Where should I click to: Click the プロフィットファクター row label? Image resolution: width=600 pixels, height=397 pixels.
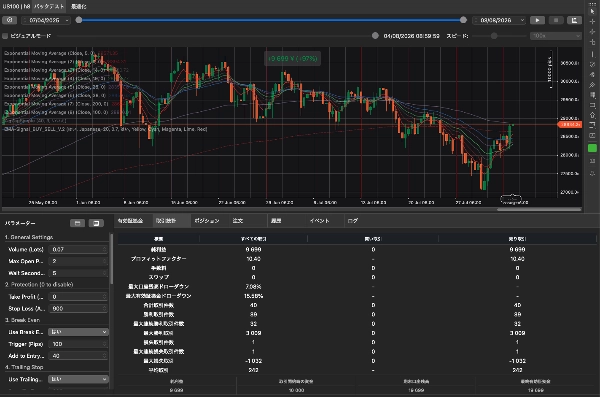158,259
